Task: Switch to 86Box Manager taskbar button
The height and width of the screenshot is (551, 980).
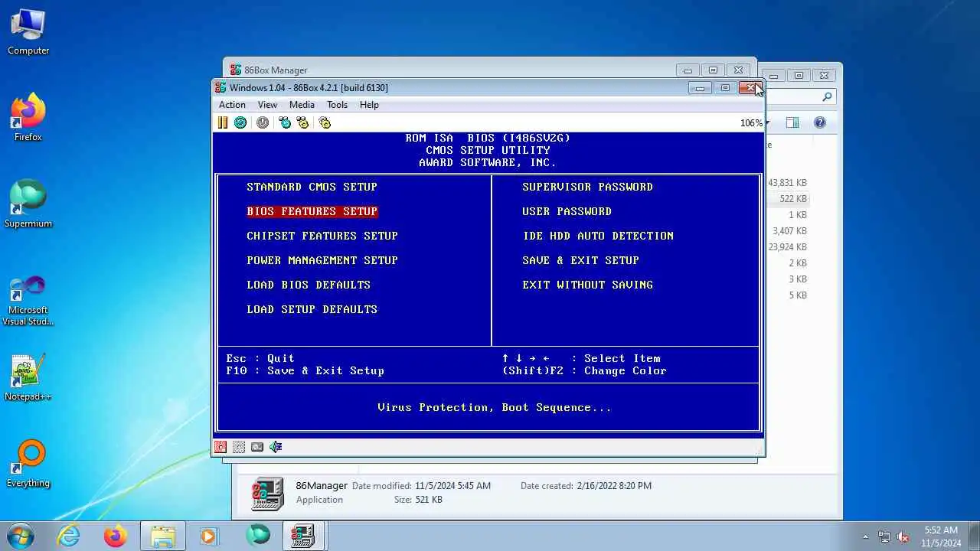Action: [303, 536]
